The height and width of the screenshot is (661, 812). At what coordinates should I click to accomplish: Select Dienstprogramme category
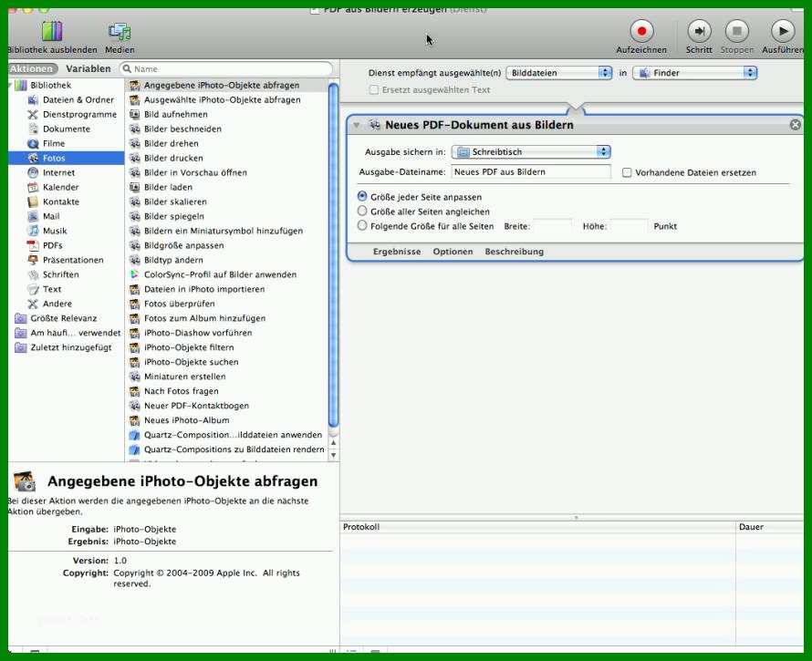pos(72,114)
